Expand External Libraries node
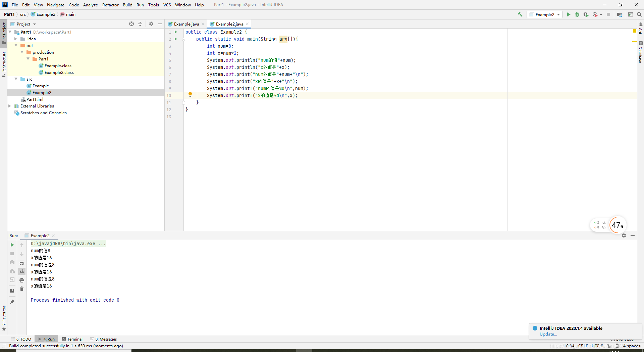This screenshot has height=352, width=644. [x=10, y=106]
